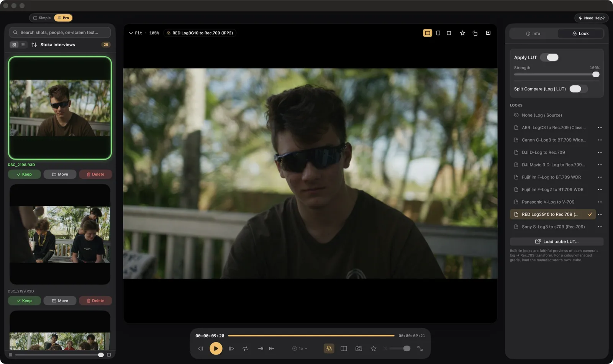This screenshot has width=613, height=364.
Task: Click Load .cube LUT button
Action: click(557, 242)
